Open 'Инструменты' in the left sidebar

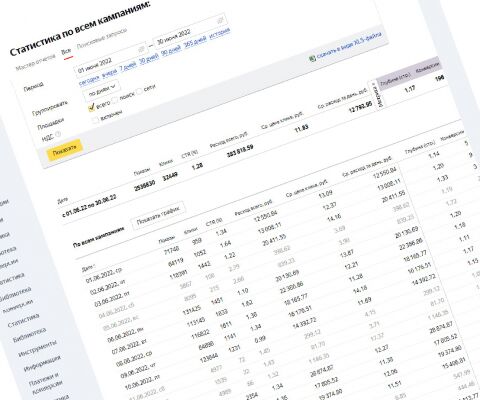click(x=38, y=348)
